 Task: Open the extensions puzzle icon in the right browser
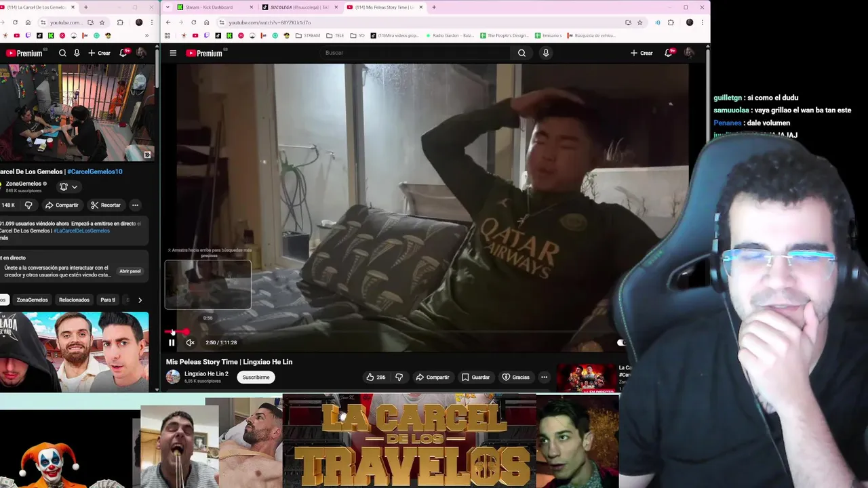(671, 22)
